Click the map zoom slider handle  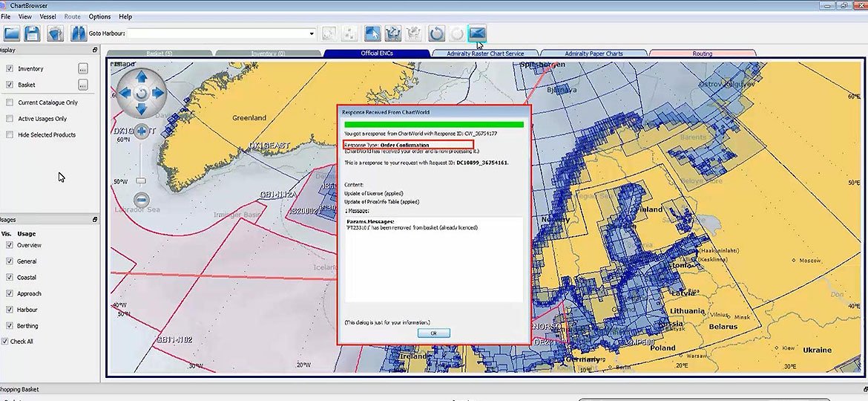[141, 180]
